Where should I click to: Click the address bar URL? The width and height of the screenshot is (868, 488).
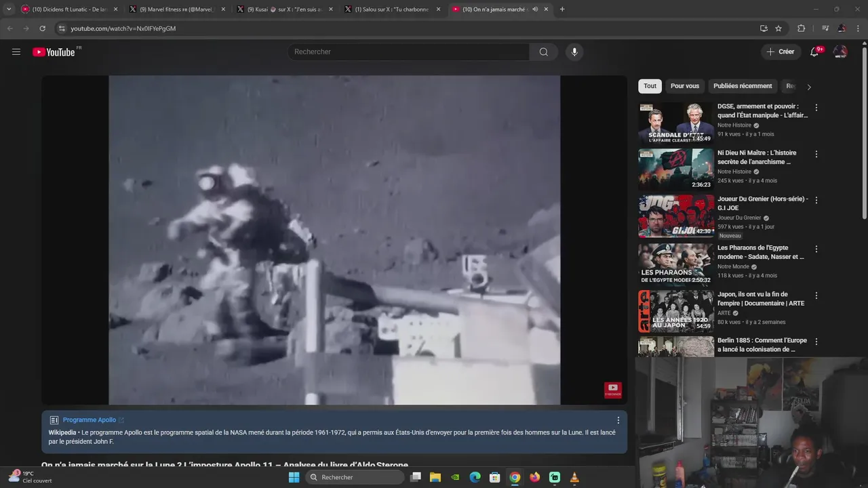(x=123, y=28)
